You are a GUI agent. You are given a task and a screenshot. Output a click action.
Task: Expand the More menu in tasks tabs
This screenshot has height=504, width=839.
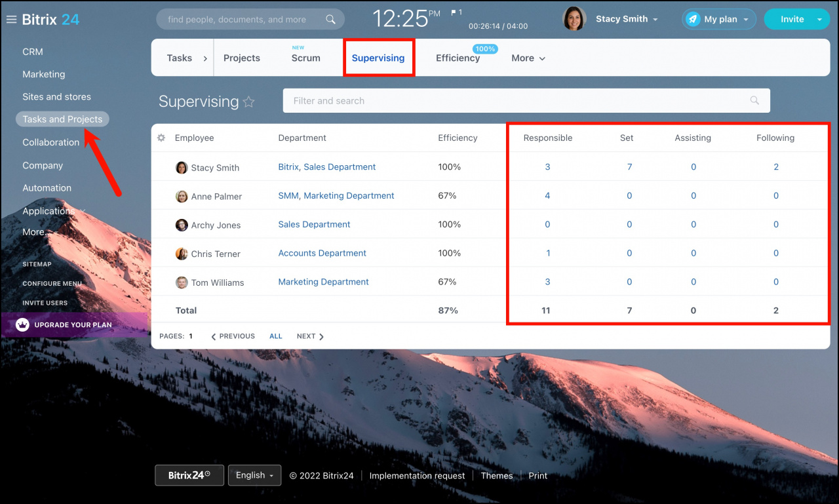[528, 58]
